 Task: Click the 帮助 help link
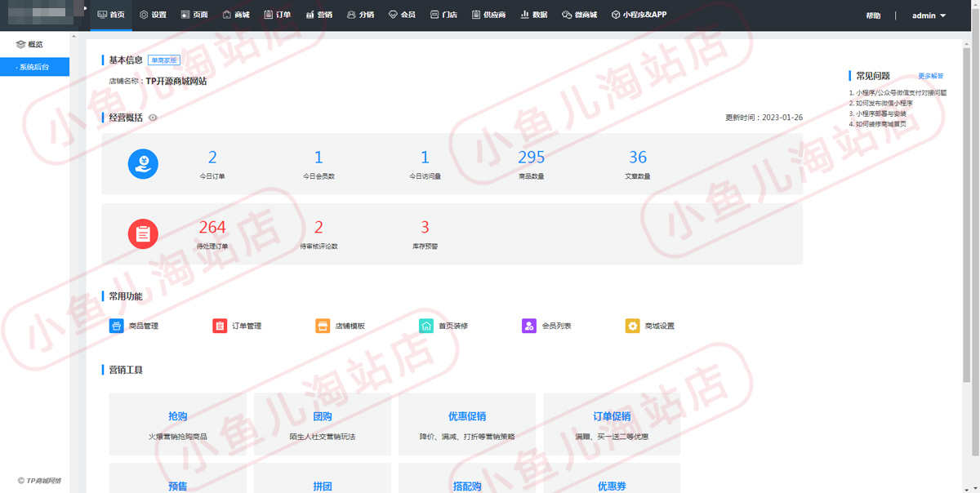(x=873, y=16)
